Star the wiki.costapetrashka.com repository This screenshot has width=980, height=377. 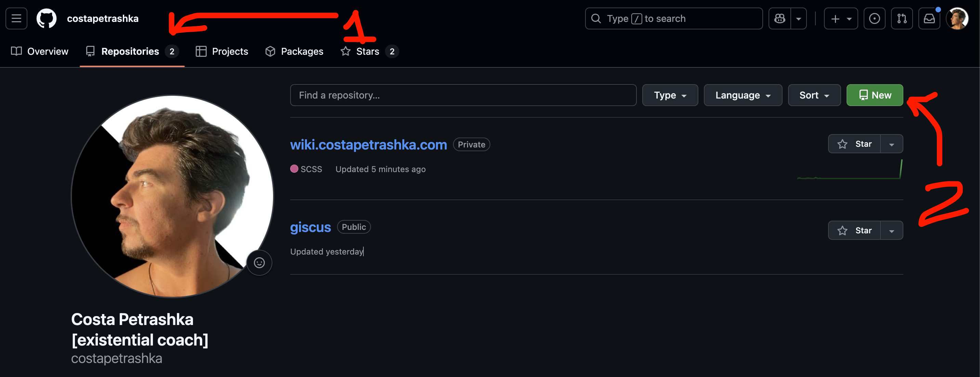click(854, 144)
